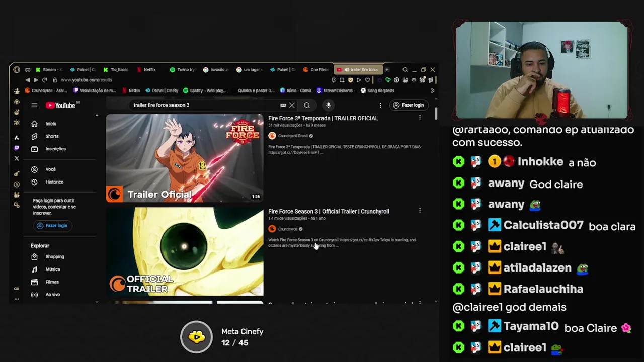Select the trailer fire force tab
The image size is (644, 362).
pos(358,70)
